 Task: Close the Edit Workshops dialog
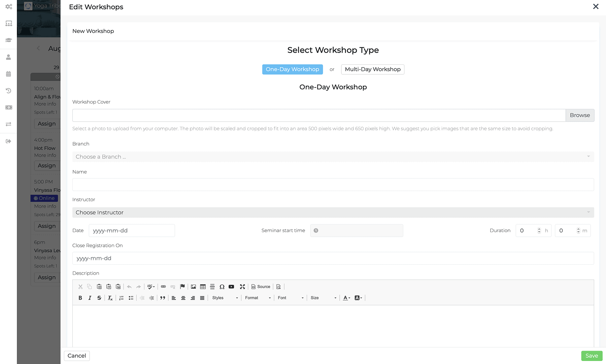click(596, 7)
